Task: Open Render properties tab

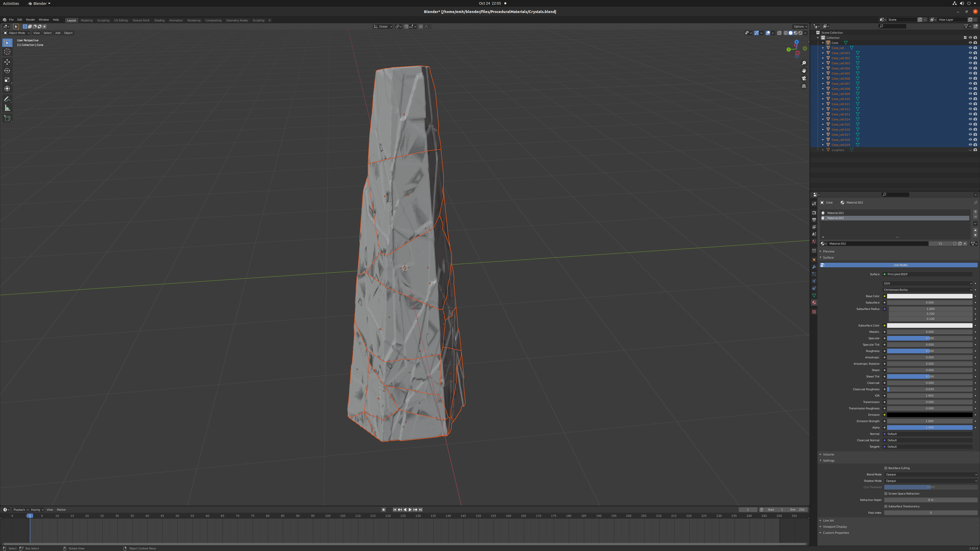Action: click(x=814, y=212)
